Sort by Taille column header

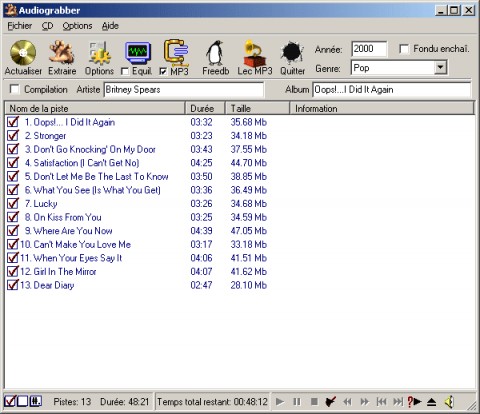point(257,108)
